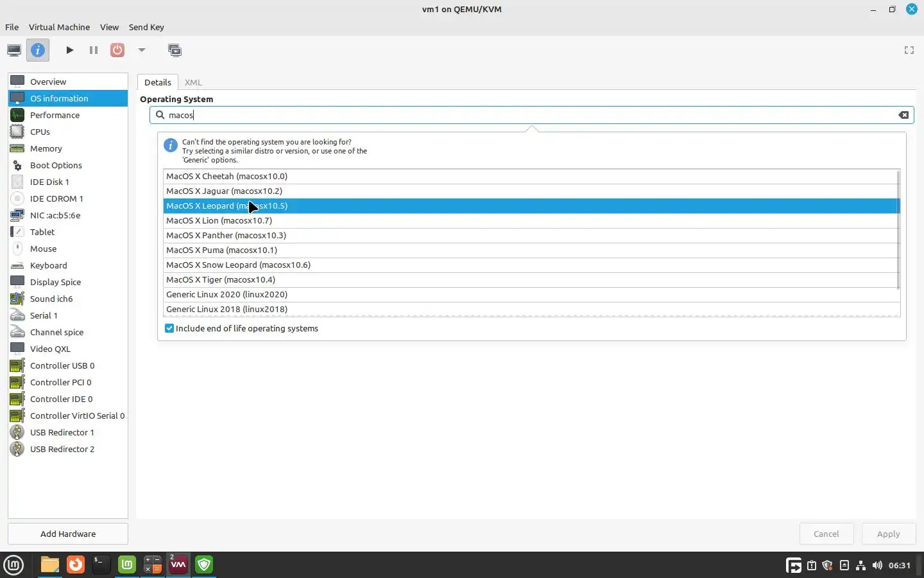The height and width of the screenshot is (578, 924).
Task: Select Keyboard input device
Action: 68,265
